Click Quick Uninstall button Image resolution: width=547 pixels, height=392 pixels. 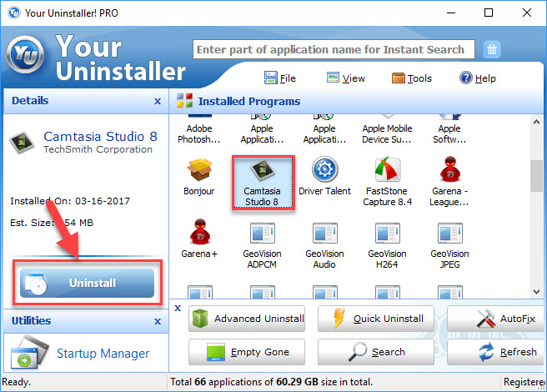(x=376, y=319)
